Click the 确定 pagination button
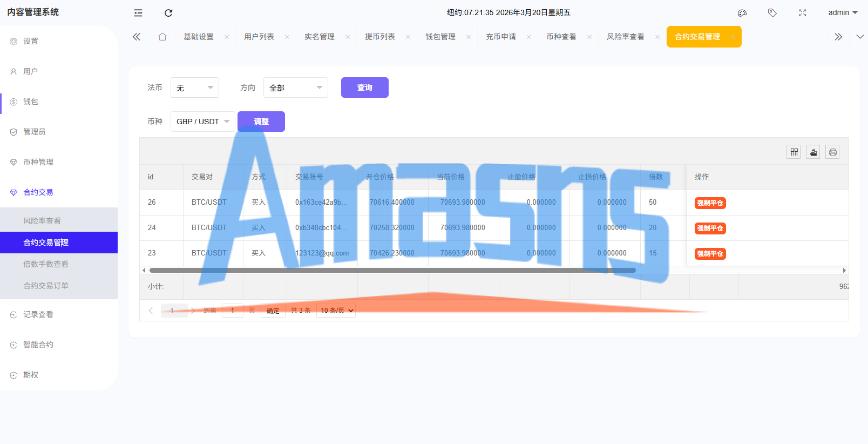Screen dimensions: 868x444 click(x=273, y=311)
